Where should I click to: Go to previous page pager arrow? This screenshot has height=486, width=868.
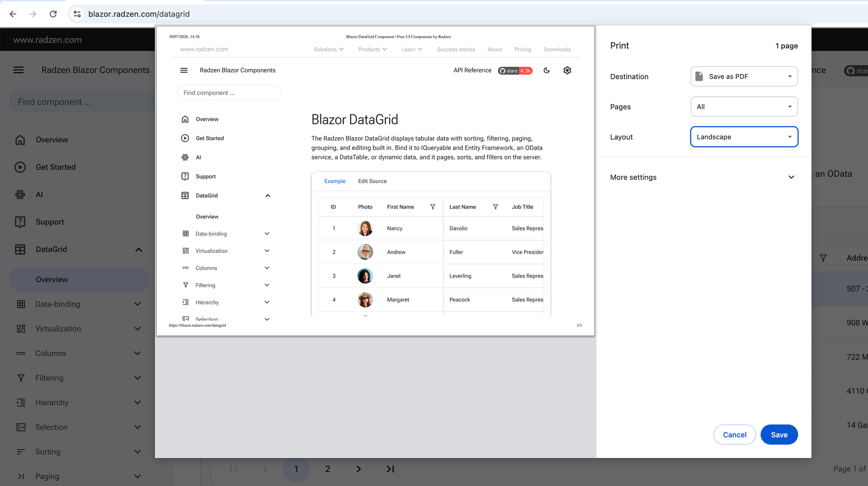click(x=265, y=469)
